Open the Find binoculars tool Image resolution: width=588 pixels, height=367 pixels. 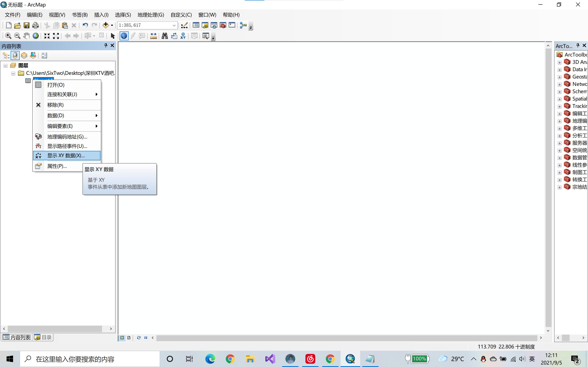pos(165,36)
